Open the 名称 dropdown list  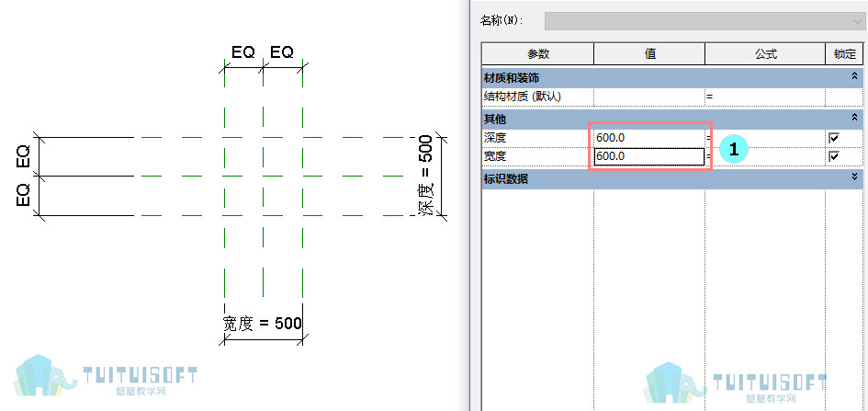(856, 21)
